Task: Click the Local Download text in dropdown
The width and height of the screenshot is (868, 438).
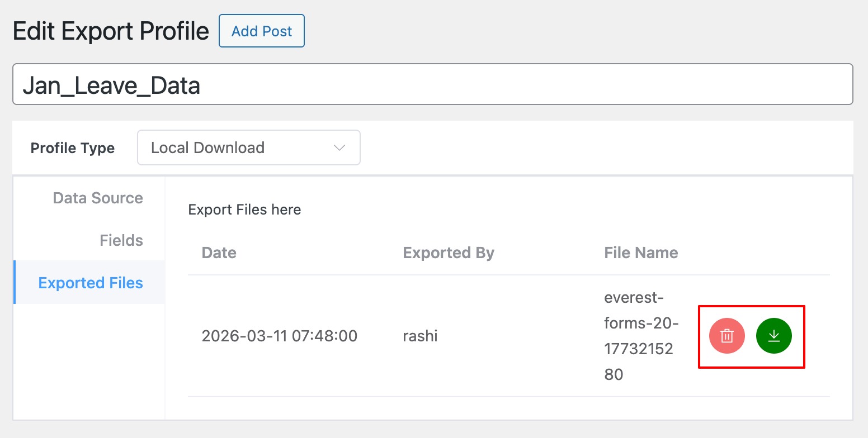Action: (x=207, y=148)
